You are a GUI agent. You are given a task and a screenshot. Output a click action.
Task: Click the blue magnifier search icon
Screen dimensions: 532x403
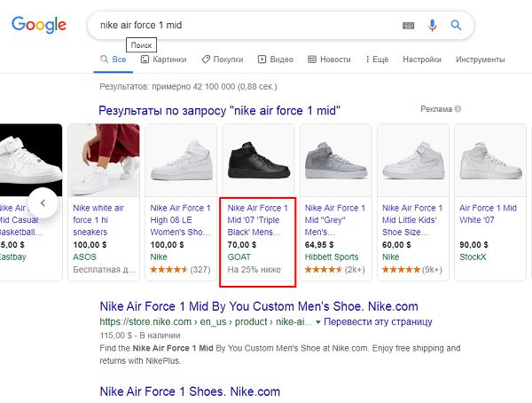457,26
